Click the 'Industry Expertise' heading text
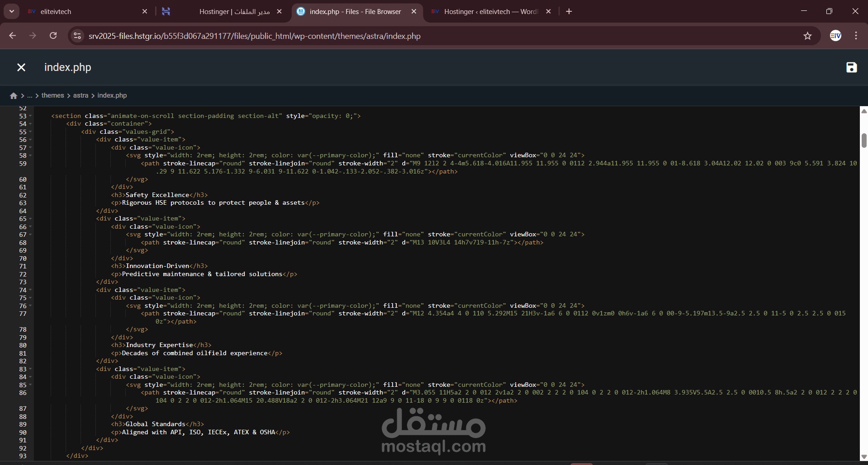Screen dimensions: 868x465 pyautogui.click(x=159, y=345)
